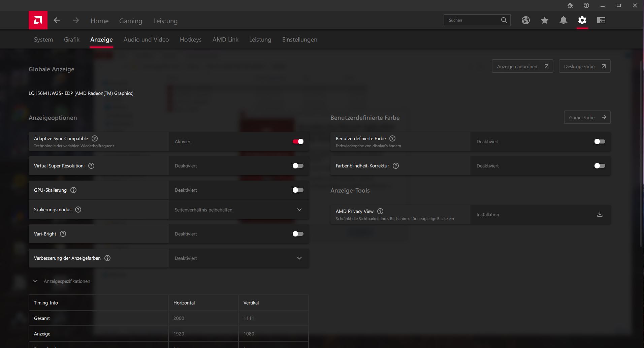Viewport: 644px width, 348px height.
Task: Show help for Verbesserung der Anzeigefarben
Action: point(107,258)
